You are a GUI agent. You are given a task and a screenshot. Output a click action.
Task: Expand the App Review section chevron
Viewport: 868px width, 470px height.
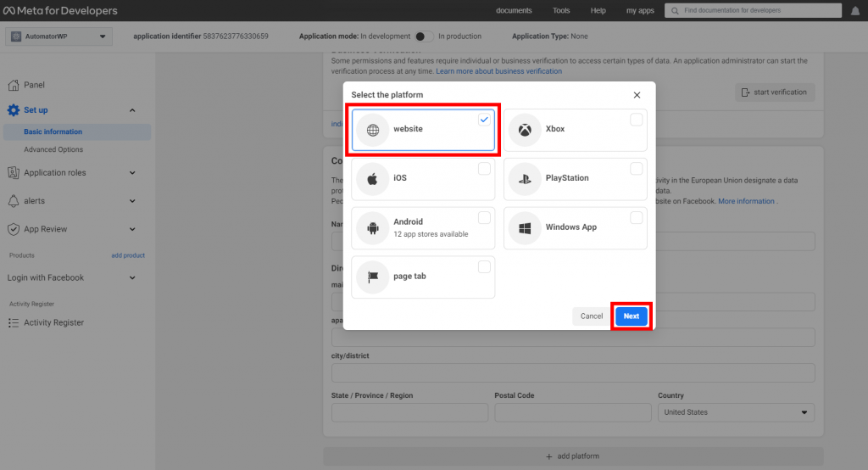coord(132,229)
